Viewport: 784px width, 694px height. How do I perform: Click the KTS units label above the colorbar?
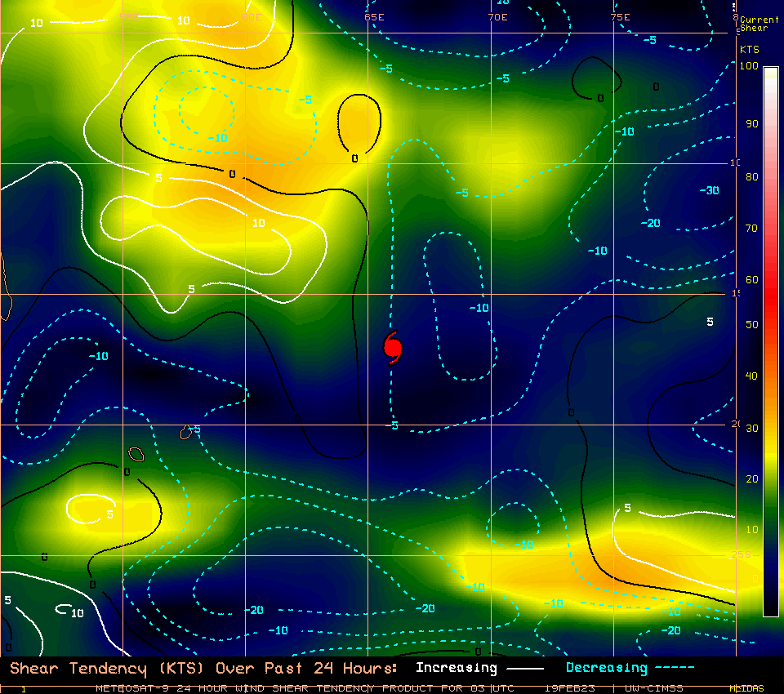(749, 50)
